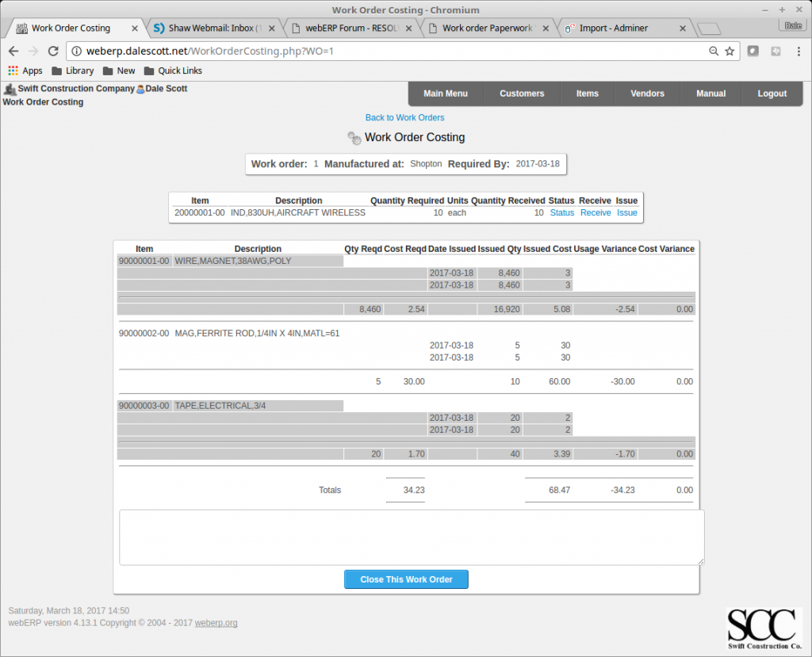Click the Swift Construction Co. logo
This screenshot has height=657, width=812.
click(764, 628)
